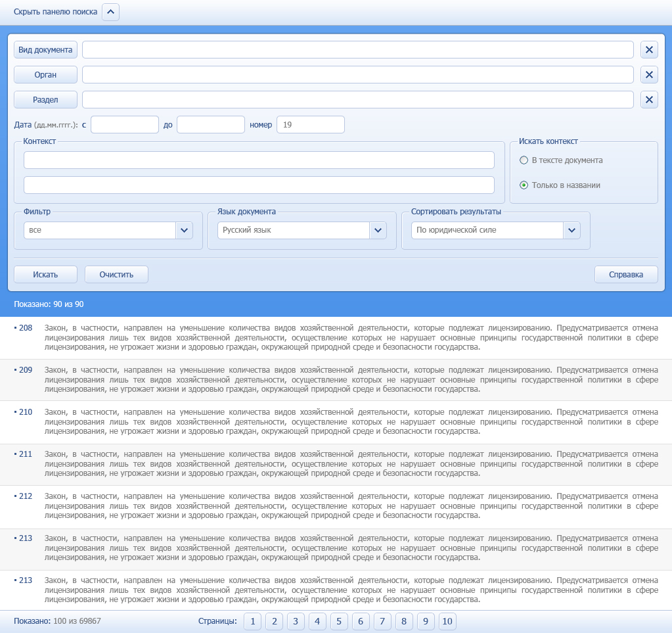Open Справка help button
This screenshot has height=633, width=672.
[x=626, y=275]
